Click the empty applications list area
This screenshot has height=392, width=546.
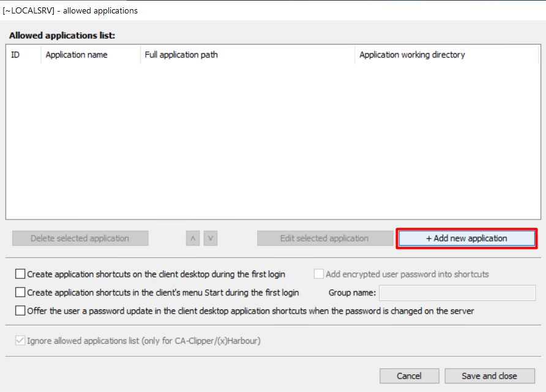tap(272, 141)
